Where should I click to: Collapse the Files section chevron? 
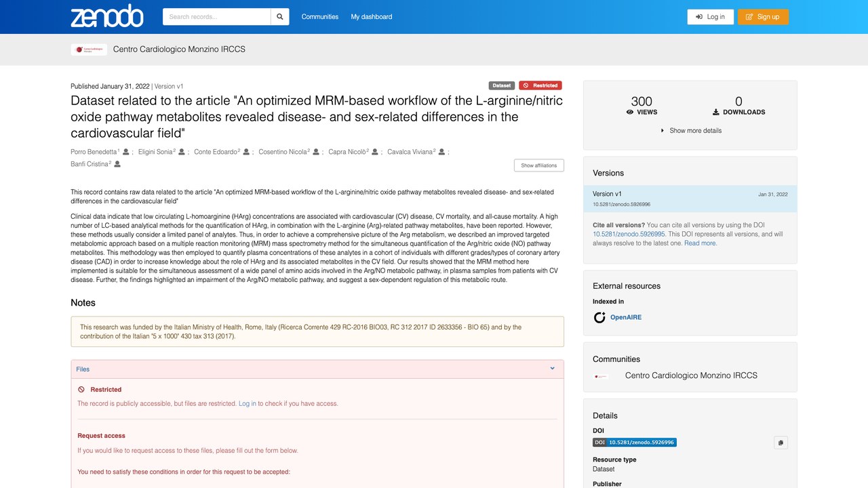click(553, 369)
